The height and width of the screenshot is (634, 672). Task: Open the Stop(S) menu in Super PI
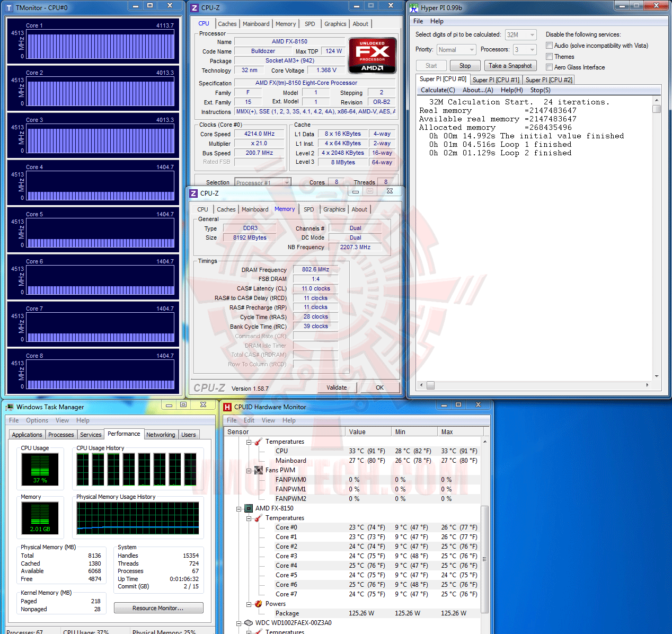point(540,90)
